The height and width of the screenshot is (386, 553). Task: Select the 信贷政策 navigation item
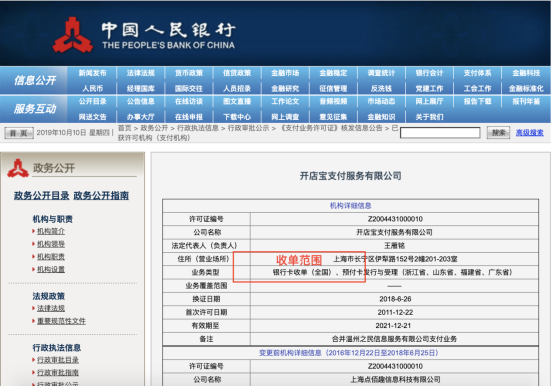coord(237,73)
